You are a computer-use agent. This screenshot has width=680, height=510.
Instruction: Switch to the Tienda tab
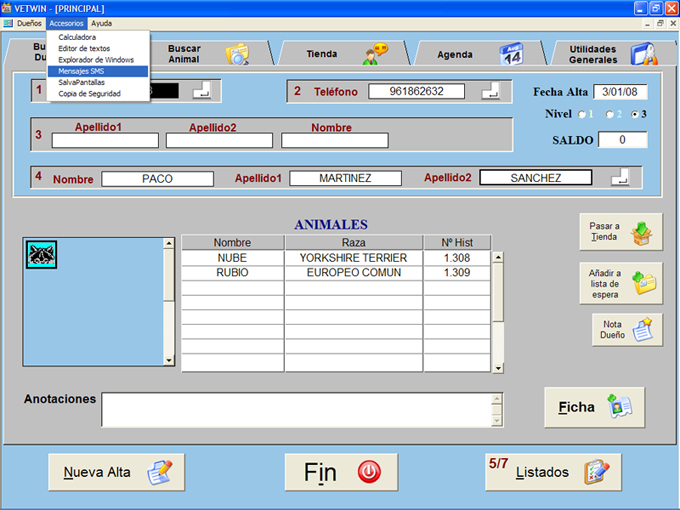pos(345,54)
